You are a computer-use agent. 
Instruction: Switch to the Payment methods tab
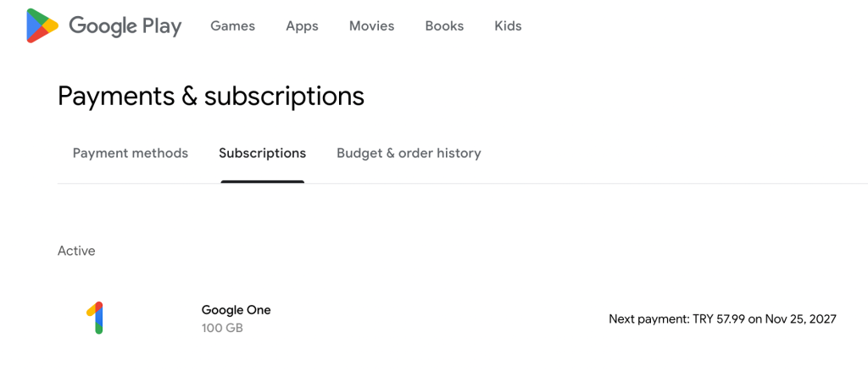tap(131, 153)
